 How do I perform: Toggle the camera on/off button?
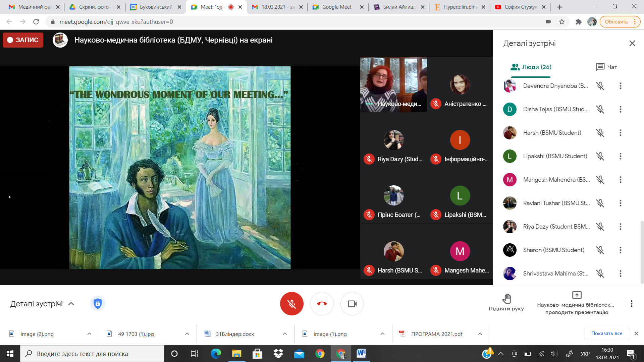pos(352,304)
